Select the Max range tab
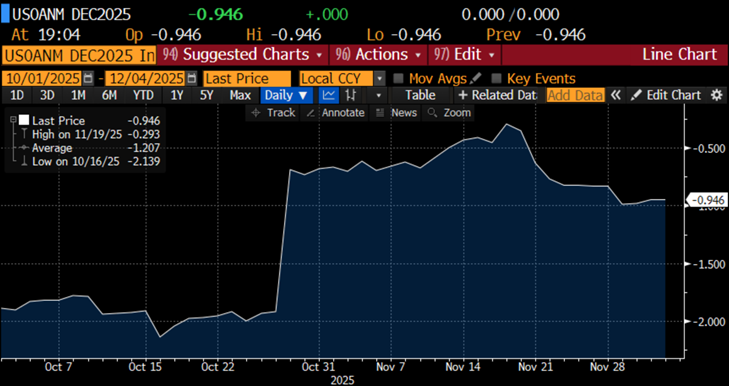Image resolution: width=729 pixels, height=386 pixels. click(x=240, y=95)
